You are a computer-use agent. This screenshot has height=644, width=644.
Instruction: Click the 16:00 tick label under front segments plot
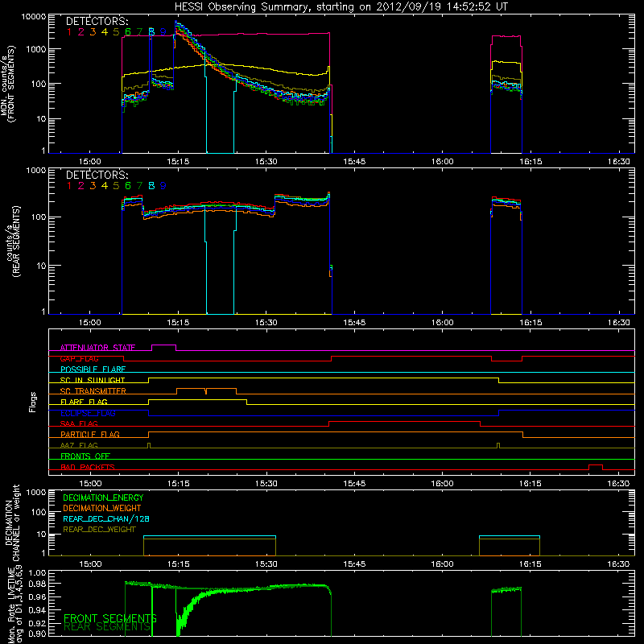tap(442, 162)
